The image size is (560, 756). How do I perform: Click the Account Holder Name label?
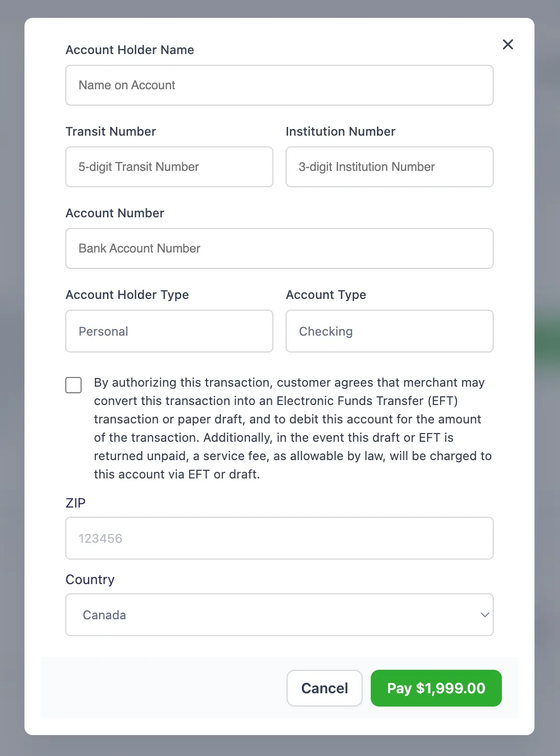(x=130, y=49)
